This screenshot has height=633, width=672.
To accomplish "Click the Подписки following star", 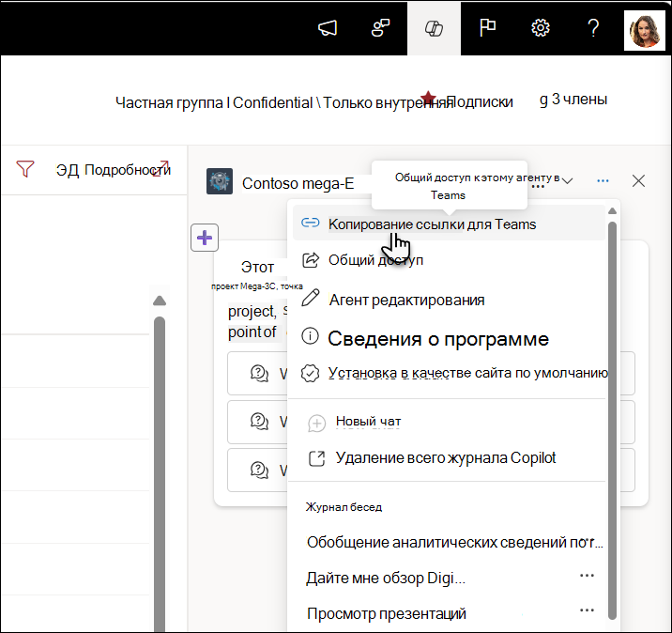I will 428,98.
